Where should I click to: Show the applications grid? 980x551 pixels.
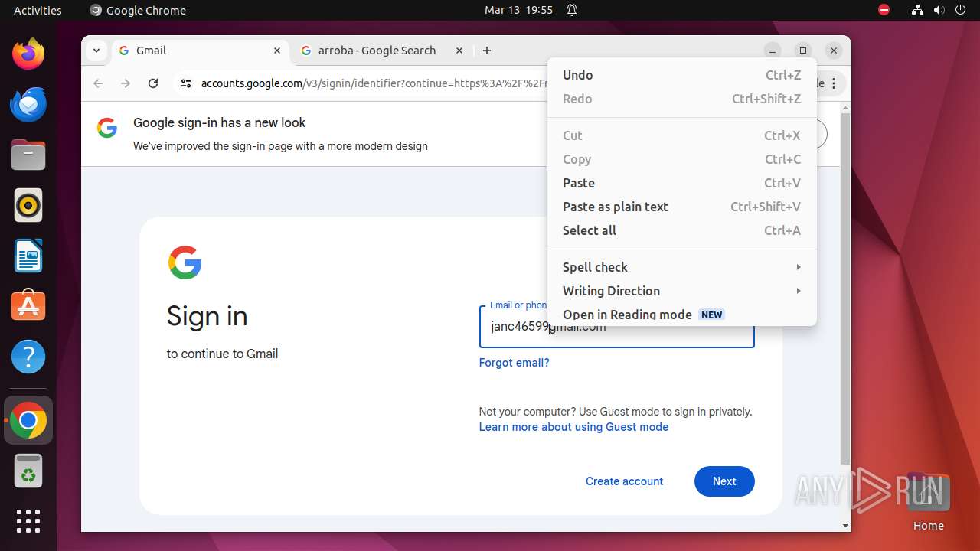28,521
